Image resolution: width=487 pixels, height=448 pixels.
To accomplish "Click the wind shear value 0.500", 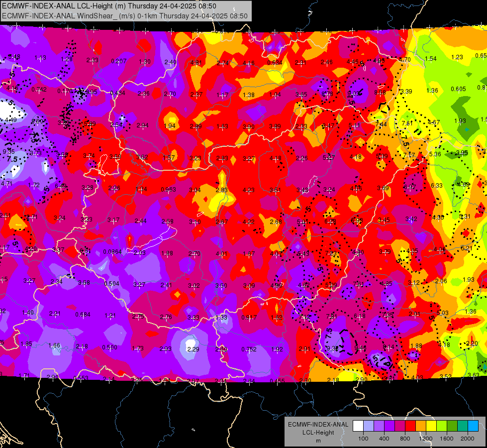I will 109,347.
